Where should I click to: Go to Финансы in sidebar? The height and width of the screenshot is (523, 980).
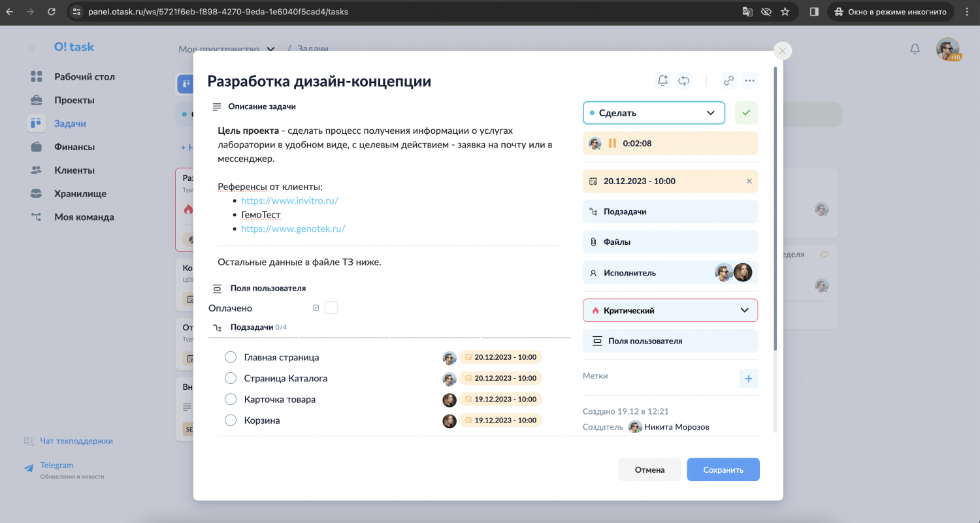pos(74,147)
